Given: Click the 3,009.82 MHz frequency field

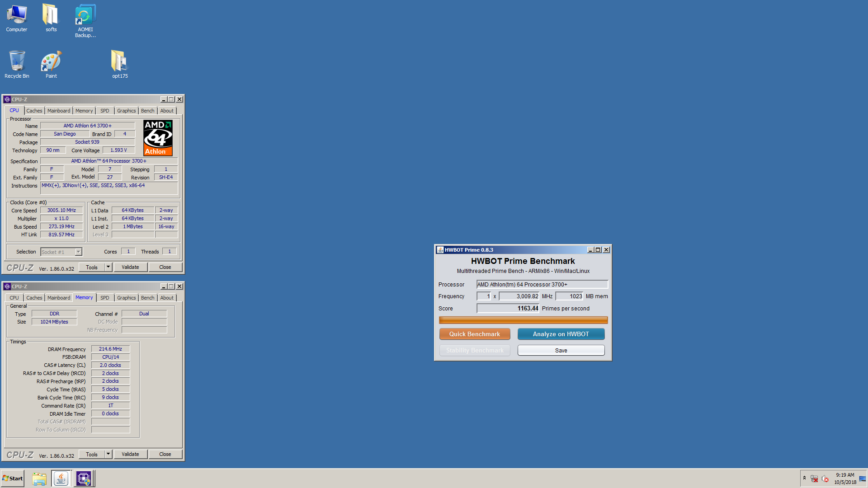Looking at the screenshot, I should 519,296.
